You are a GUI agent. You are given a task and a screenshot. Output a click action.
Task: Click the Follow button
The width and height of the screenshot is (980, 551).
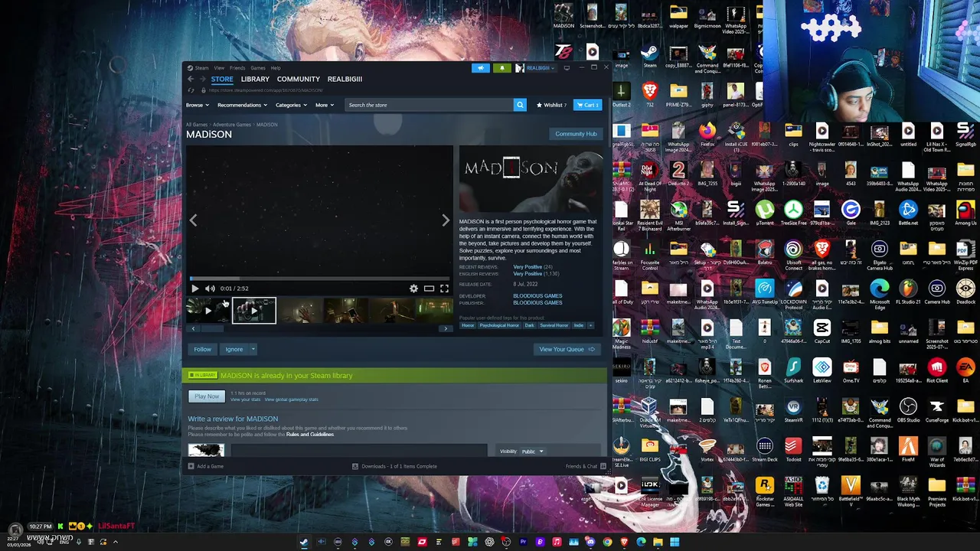coord(202,350)
